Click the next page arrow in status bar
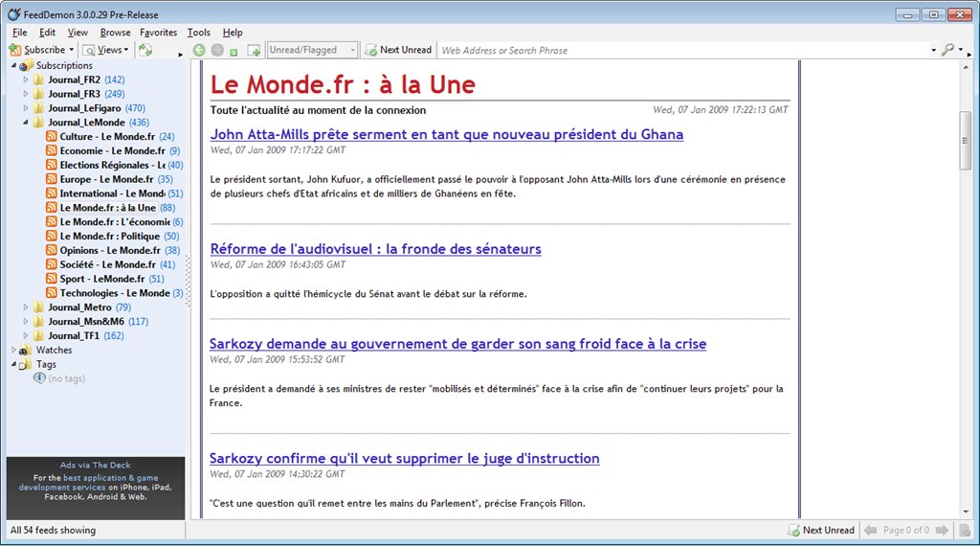980x546 pixels. (x=942, y=531)
